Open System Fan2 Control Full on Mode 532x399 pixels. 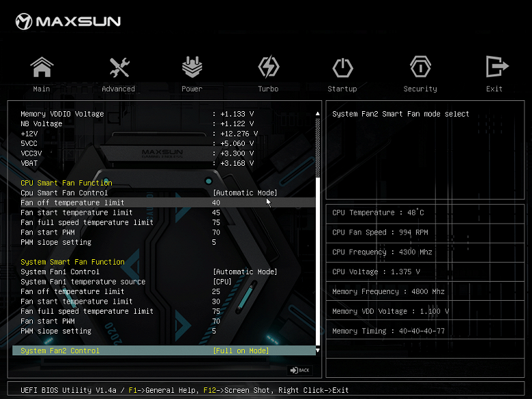click(241, 351)
